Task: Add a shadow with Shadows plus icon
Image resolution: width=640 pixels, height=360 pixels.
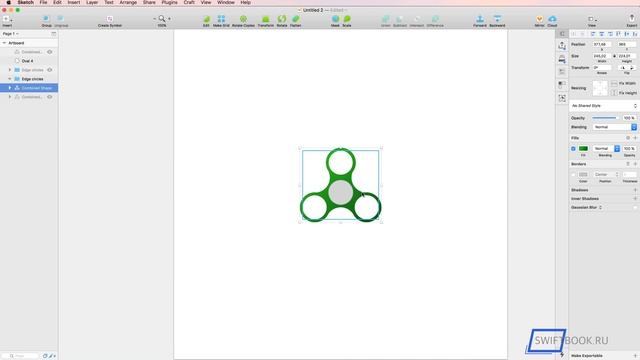Action: (635, 190)
